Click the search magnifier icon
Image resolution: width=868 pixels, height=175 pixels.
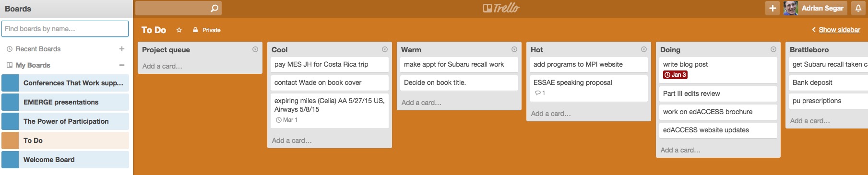pos(214,8)
